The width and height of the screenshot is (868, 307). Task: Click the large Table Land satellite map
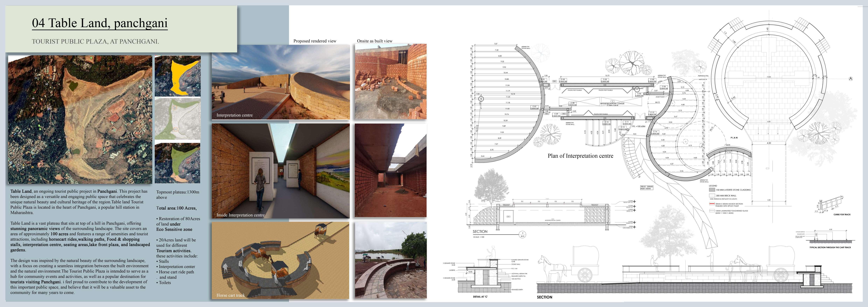point(80,120)
